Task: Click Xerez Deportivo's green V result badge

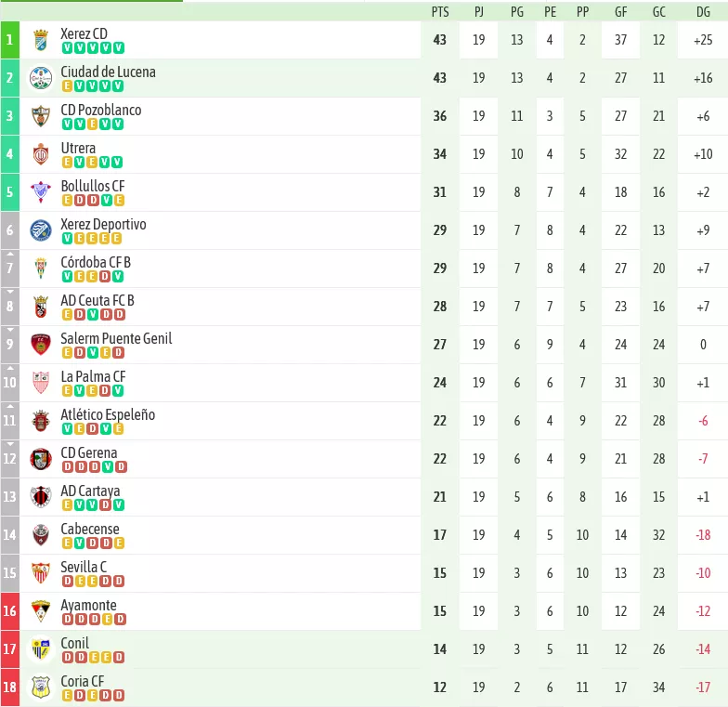Action: [x=67, y=238]
